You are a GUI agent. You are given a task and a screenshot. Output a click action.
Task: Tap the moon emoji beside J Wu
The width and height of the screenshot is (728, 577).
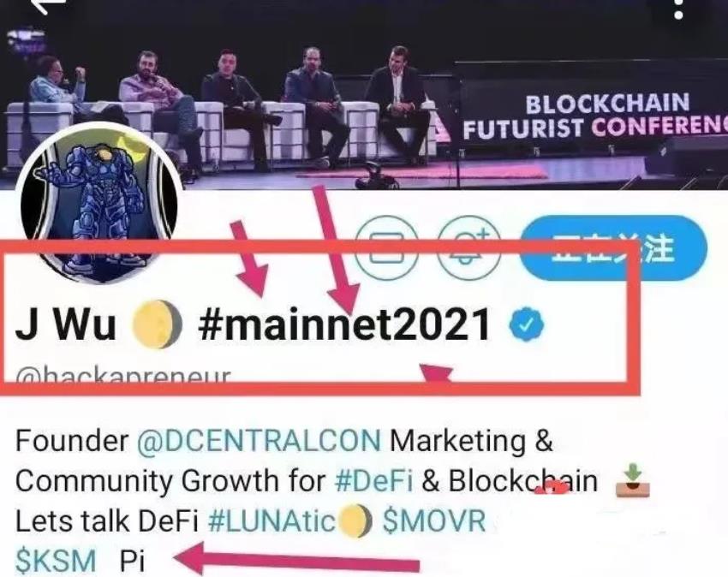157,324
